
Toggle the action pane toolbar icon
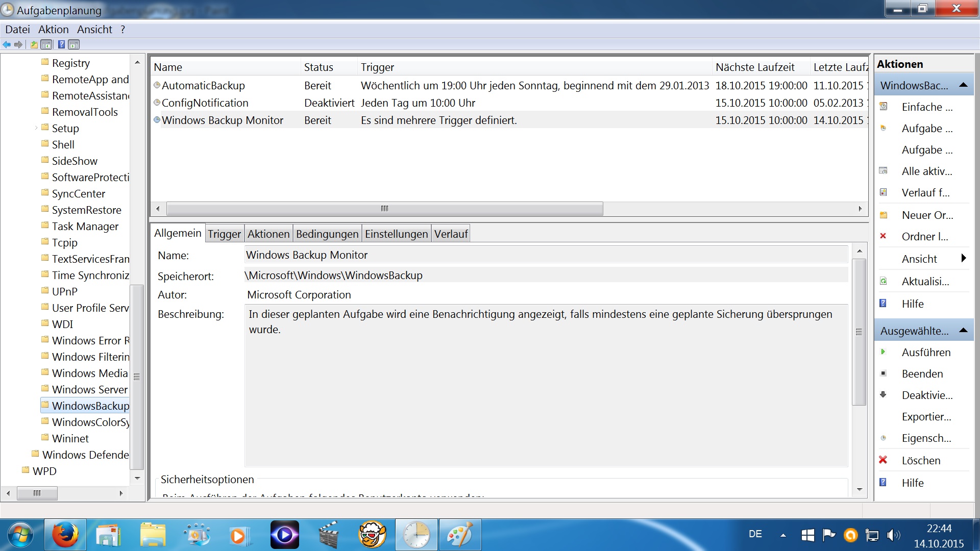click(x=74, y=45)
